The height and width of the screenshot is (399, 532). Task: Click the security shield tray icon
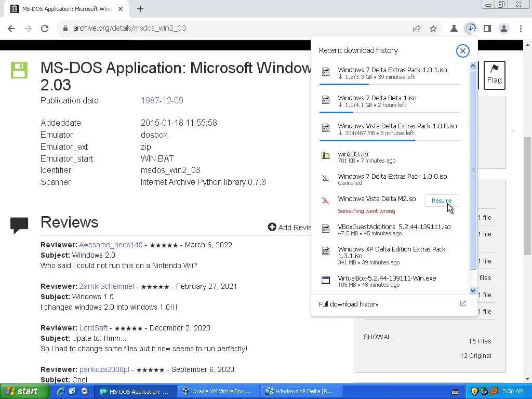click(x=474, y=392)
